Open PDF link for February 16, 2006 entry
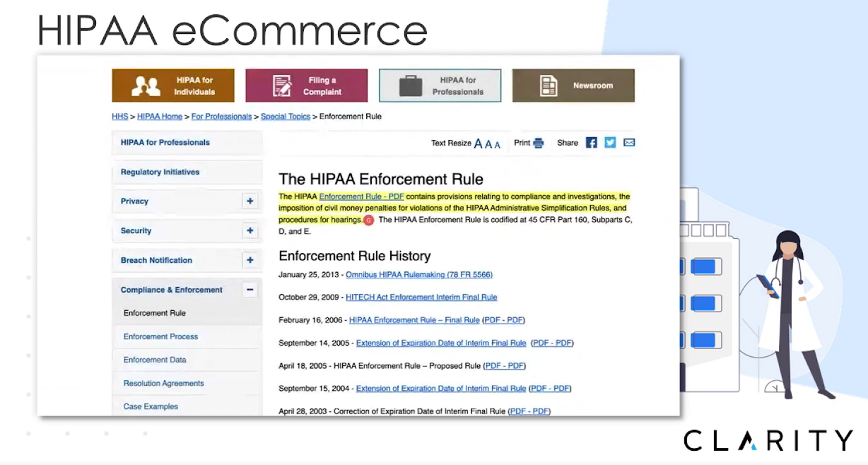Viewport: 868px width, 465px height. 504,320
